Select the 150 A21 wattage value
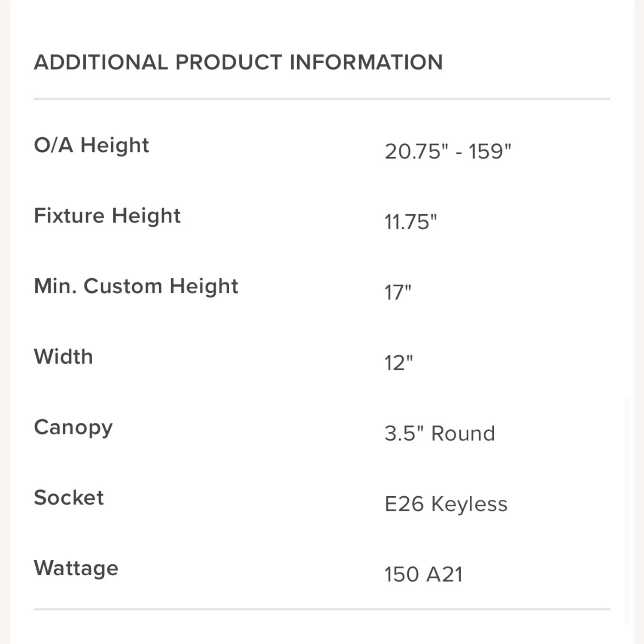The width and height of the screenshot is (644, 644). click(423, 574)
